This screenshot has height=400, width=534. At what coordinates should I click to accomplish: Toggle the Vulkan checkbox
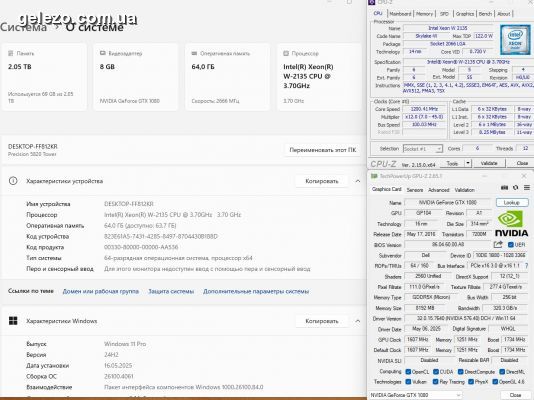pyautogui.click(x=408, y=382)
